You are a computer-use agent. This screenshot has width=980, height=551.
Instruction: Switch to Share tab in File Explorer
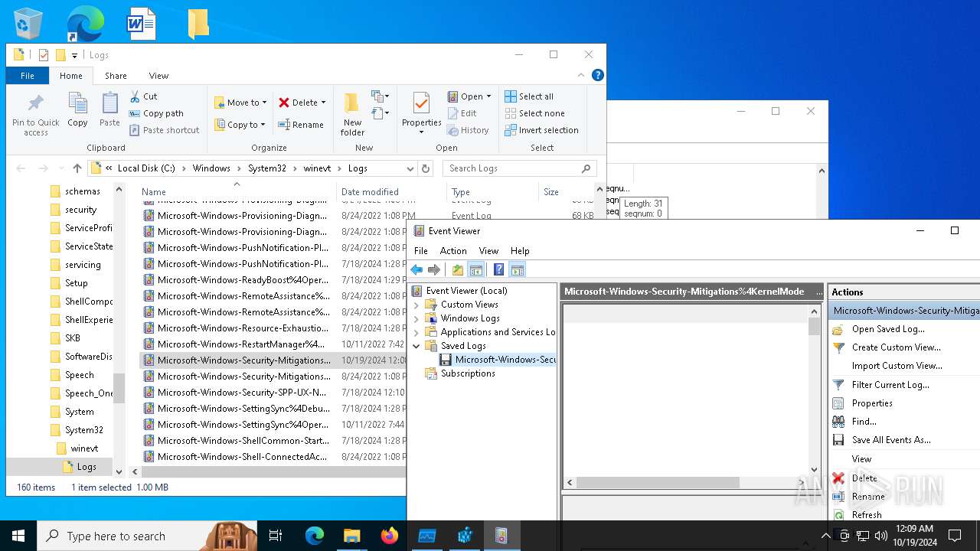[116, 76]
